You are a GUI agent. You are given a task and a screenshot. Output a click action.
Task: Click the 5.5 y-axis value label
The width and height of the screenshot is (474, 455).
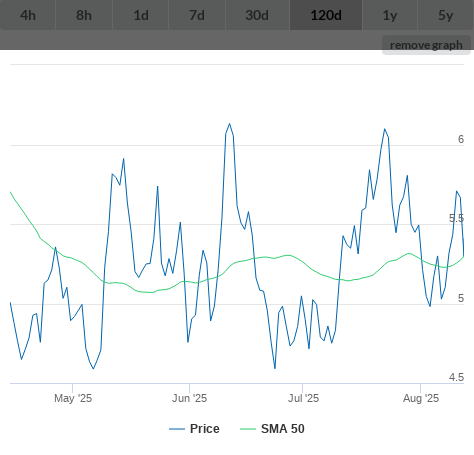point(456,218)
